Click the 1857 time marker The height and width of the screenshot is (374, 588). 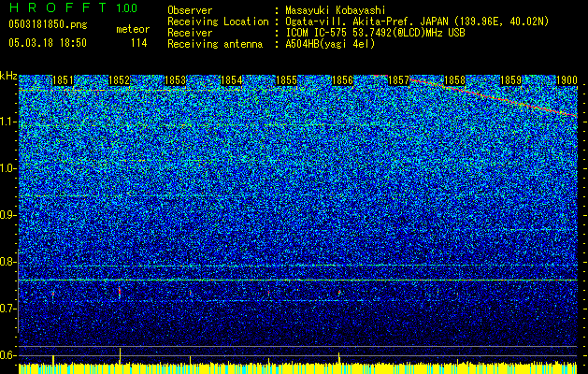point(398,80)
